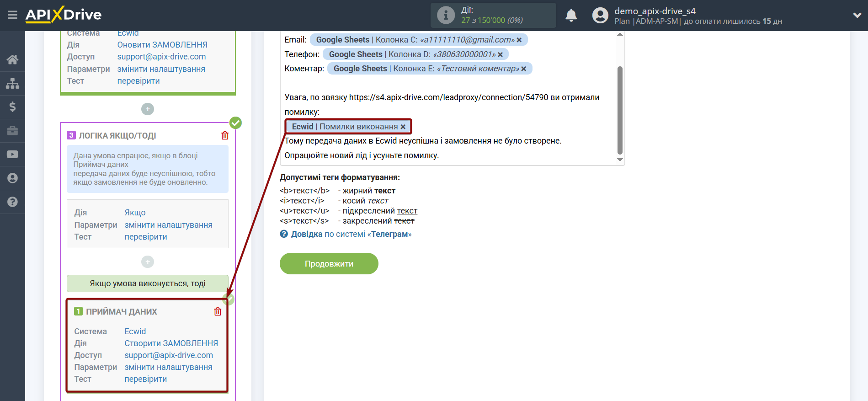Click the account avatar icon

pyautogui.click(x=600, y=15)
